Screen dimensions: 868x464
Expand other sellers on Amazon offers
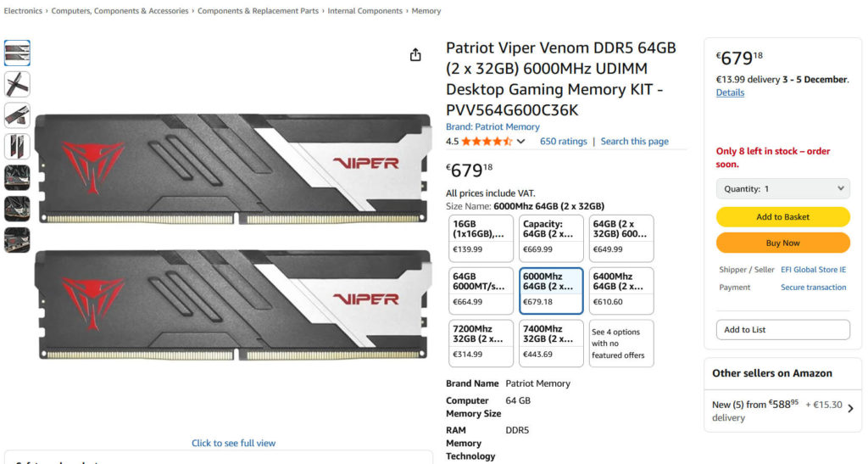(x=850, y=409)
